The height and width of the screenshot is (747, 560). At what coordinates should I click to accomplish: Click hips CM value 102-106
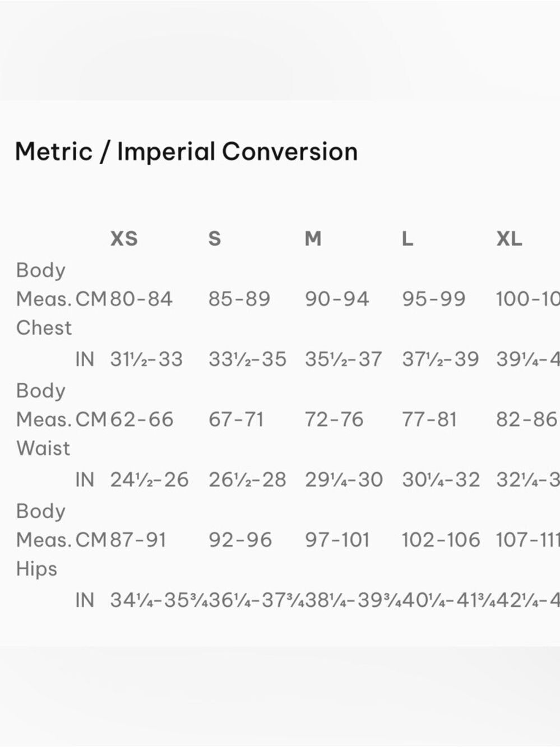pyautogui.click(x=441, y=540)
